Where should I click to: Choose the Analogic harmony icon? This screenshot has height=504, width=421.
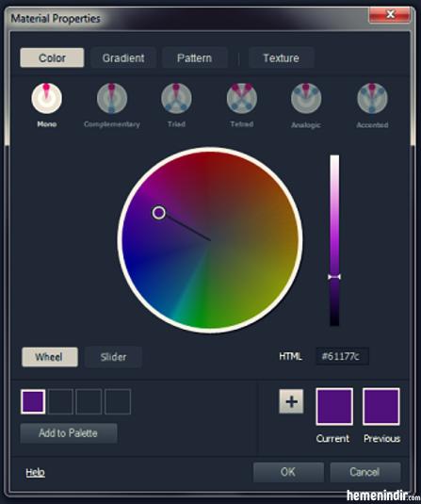[x=306, y=98]
